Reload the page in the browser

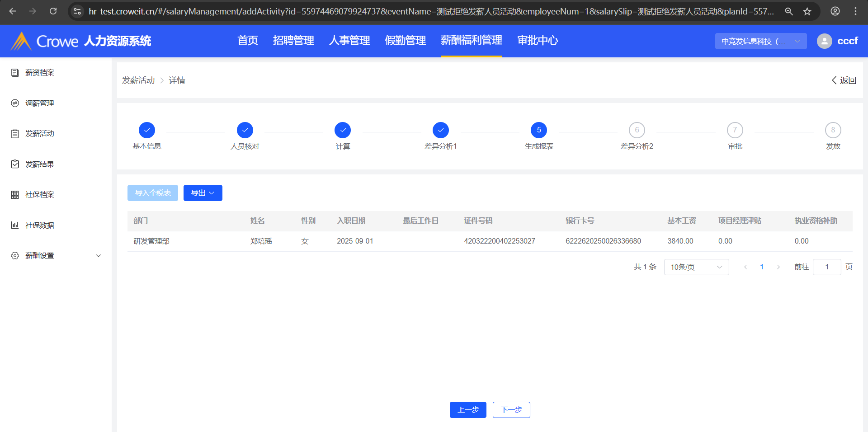(53, 11)
